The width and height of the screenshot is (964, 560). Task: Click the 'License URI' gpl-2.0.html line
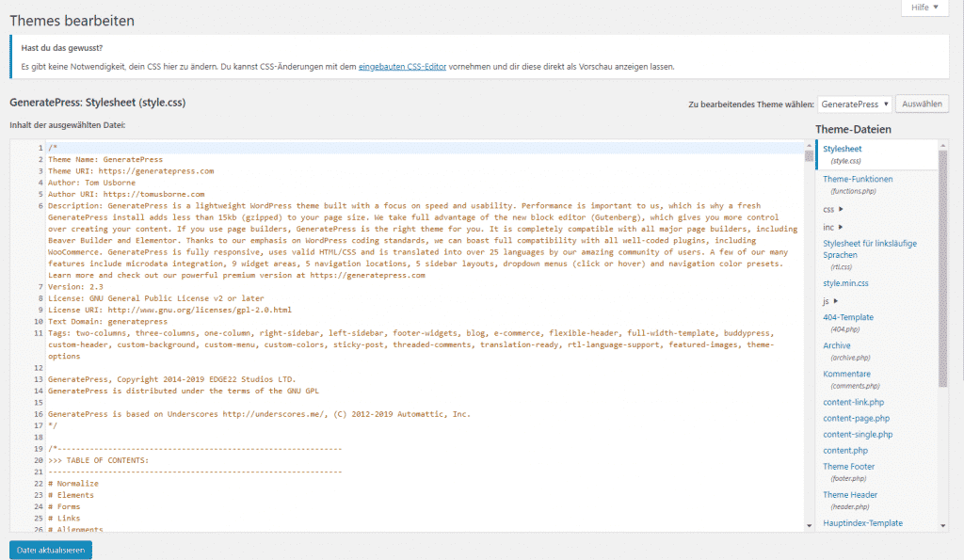point(169,310)
